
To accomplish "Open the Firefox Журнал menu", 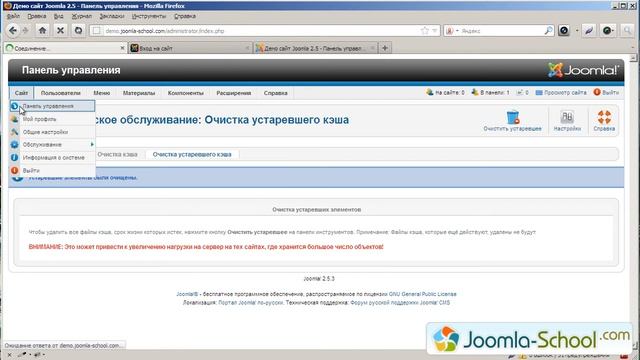I will tap(82, 16).
